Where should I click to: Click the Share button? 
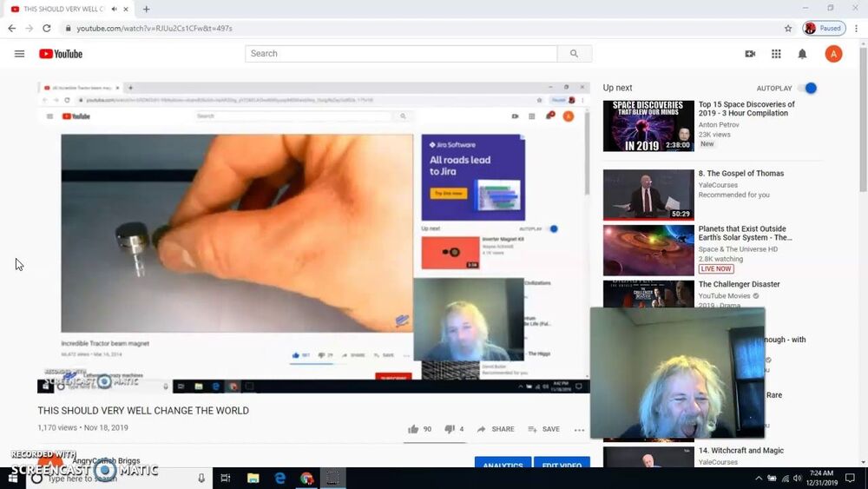point(496,429)
